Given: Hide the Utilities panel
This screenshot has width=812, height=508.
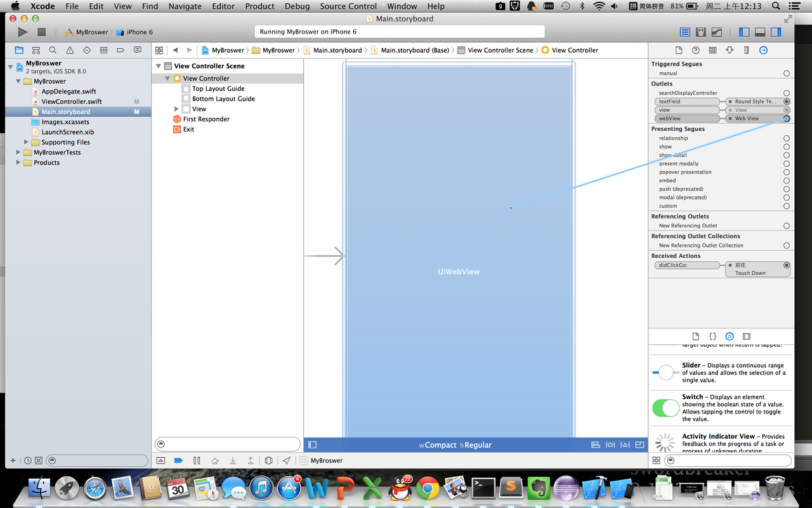Looking at the screenshot, I should (x=776, y=32).
